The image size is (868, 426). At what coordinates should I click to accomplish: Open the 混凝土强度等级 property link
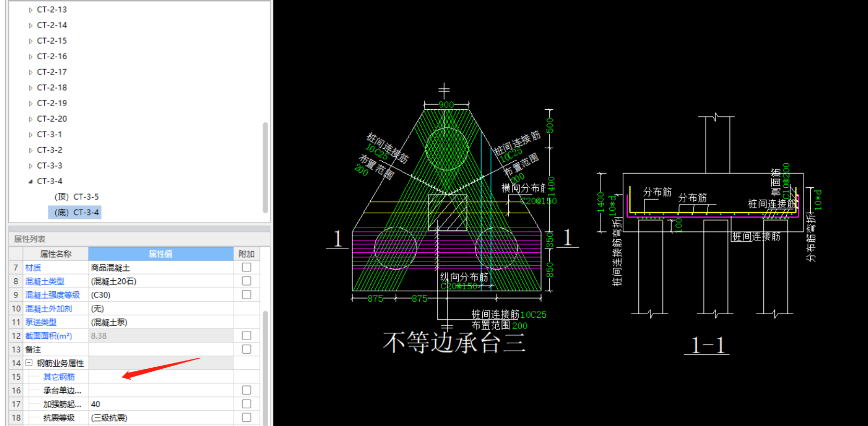53,295
